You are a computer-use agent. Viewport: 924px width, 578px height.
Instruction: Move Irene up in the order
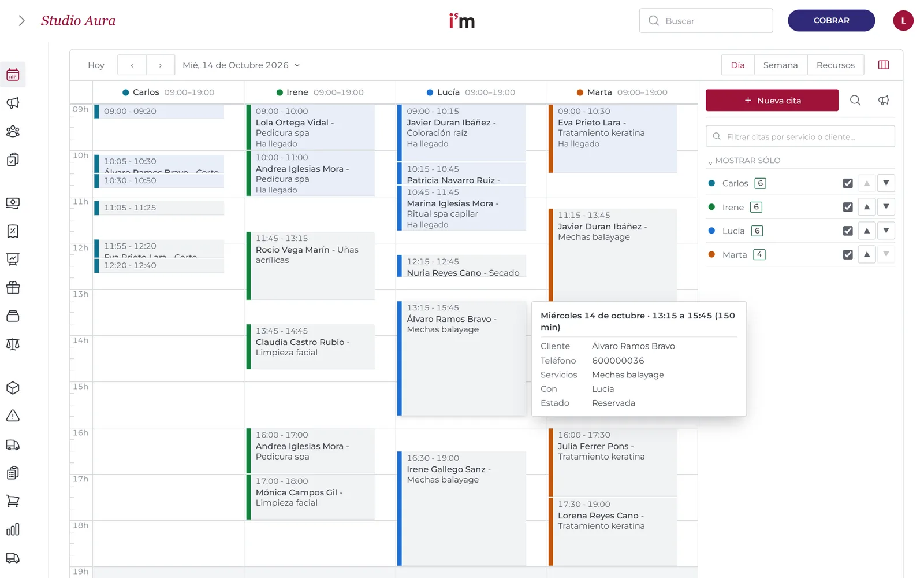[867, 207]
